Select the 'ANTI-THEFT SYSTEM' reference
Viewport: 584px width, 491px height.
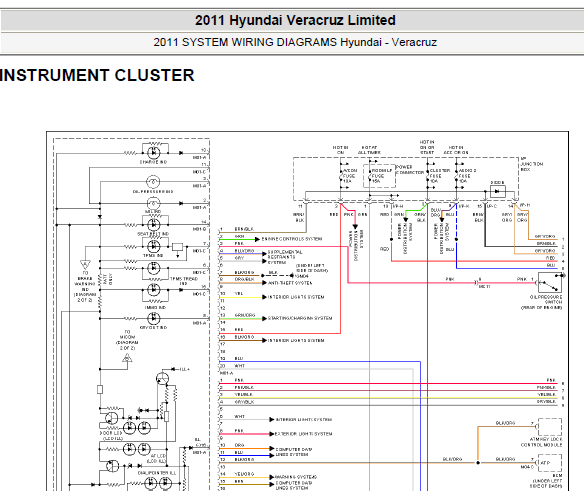coord(290,283)
